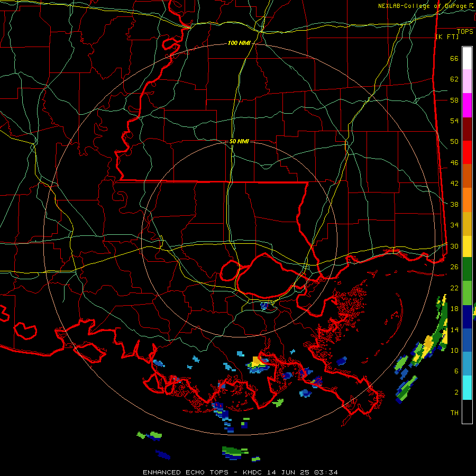Viewport: 476px width, 476px height.
Task: Click the light sky-blue legend swatch
Action: click(467, 364)
